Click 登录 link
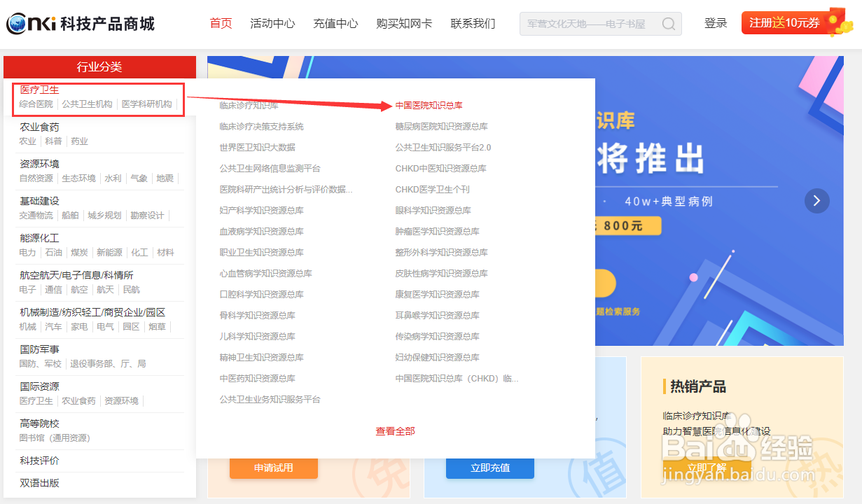 click(716, 23)
